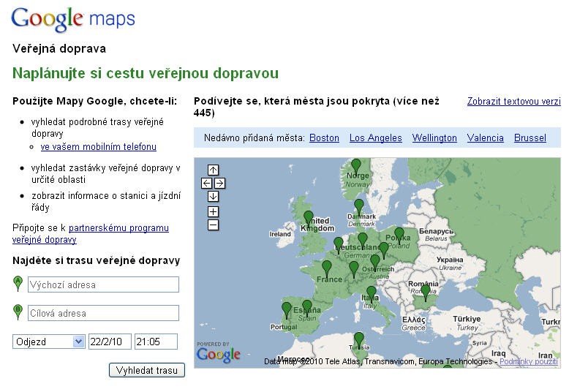This screenshot has width=569, height=392.
Task: Click the Cílová adresa input field
Action: pos(103,313)
